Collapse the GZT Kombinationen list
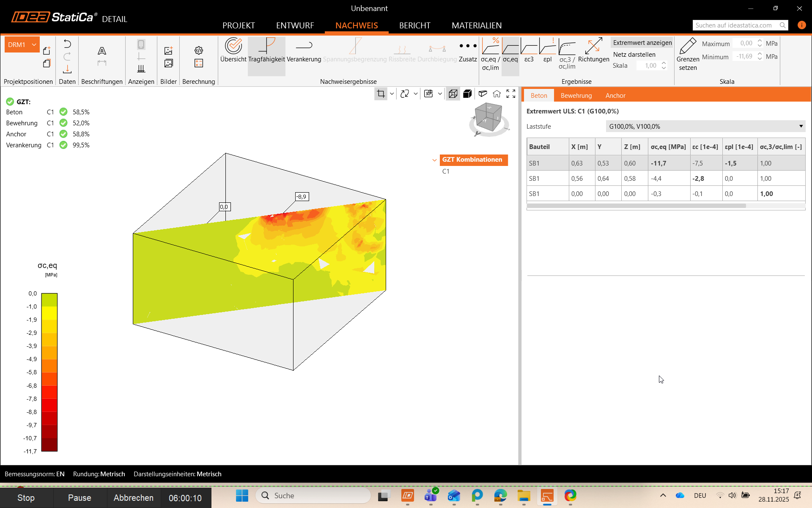The width and height of the screenshot is (812, 508). [434, 160]
